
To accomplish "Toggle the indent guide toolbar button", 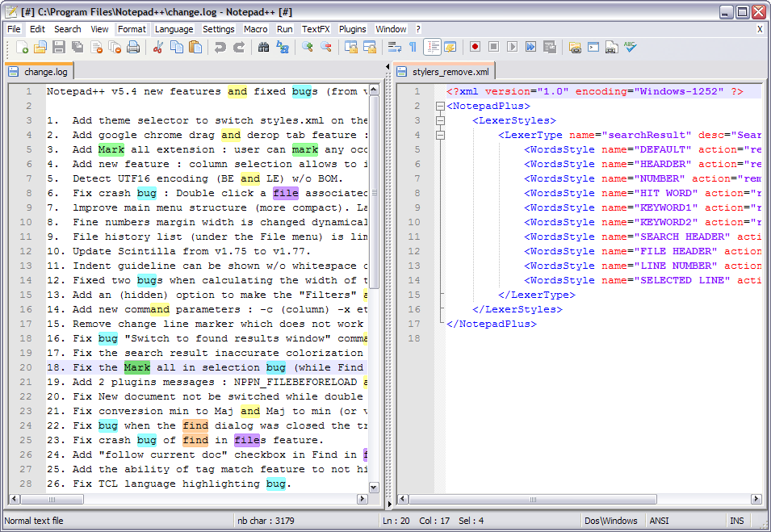I will click(433, 48).
